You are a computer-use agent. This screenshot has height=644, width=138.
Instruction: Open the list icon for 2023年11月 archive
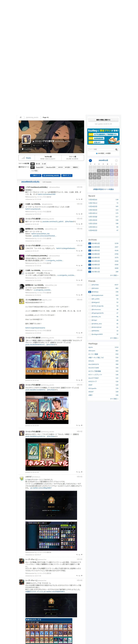click(90, 272)
